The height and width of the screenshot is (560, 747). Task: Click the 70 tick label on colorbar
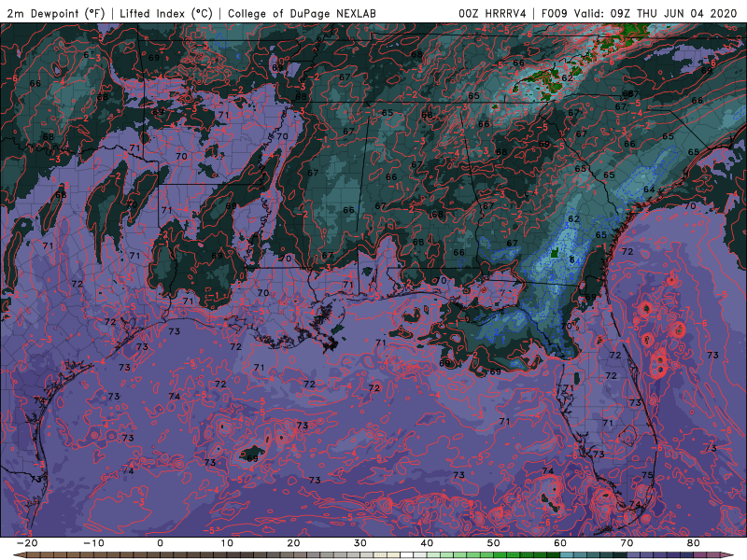click(627, 543)
